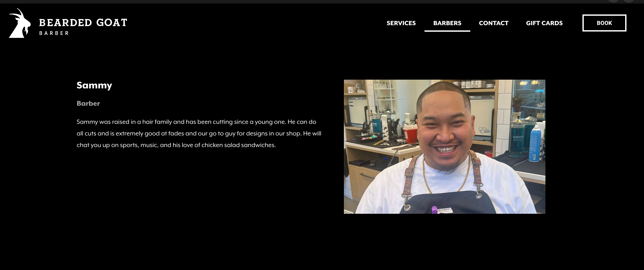Click Sammy's bio paragraph
Image resolution: width=644 pixels, height=270 pixels.
[199, 133]
